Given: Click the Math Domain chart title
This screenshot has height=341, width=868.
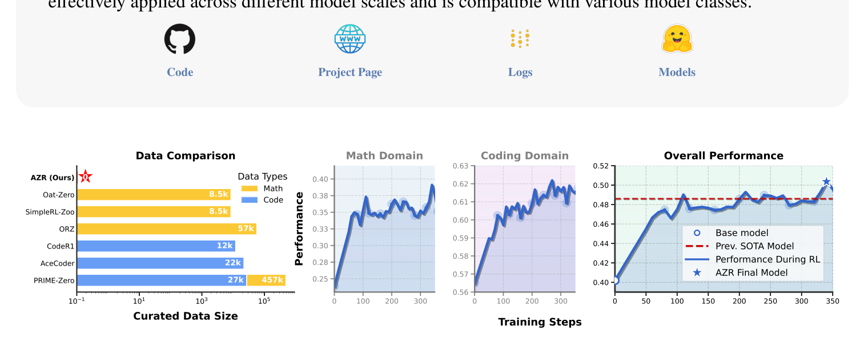Looking at the screenshot, I should (384, 156).
